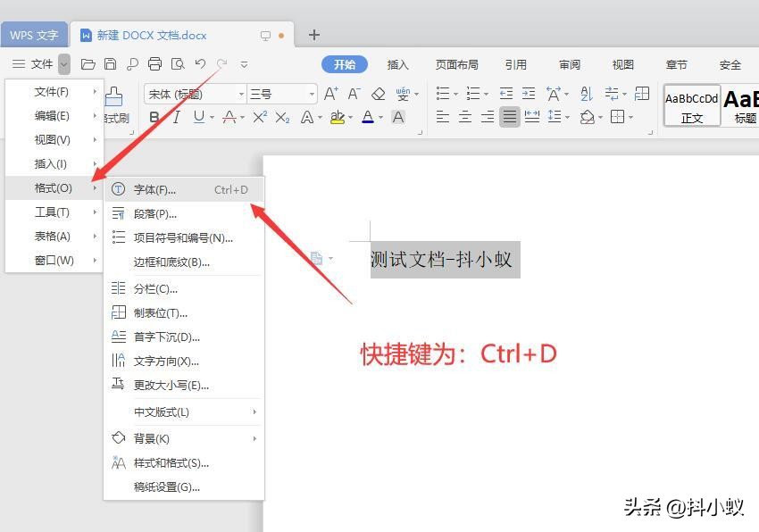Screen dimensions: 759x532
Task: Open the Print icon in quick access toolbar
Action: [155, 62]
